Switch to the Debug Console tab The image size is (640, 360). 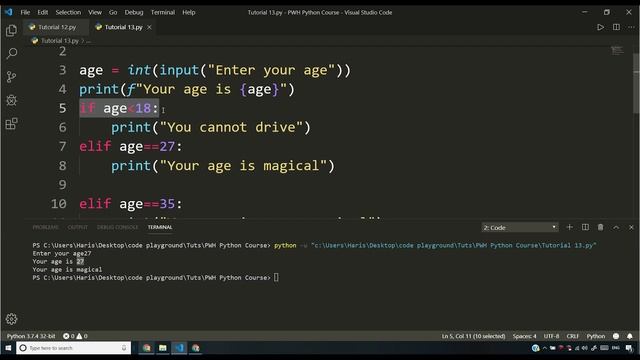[x=118, y=227]
